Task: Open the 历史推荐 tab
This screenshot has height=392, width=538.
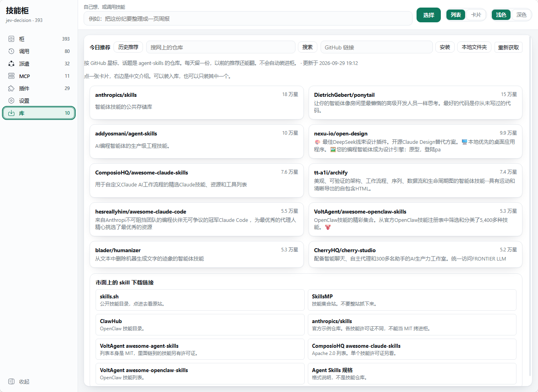Action: [x=128, y=47]
